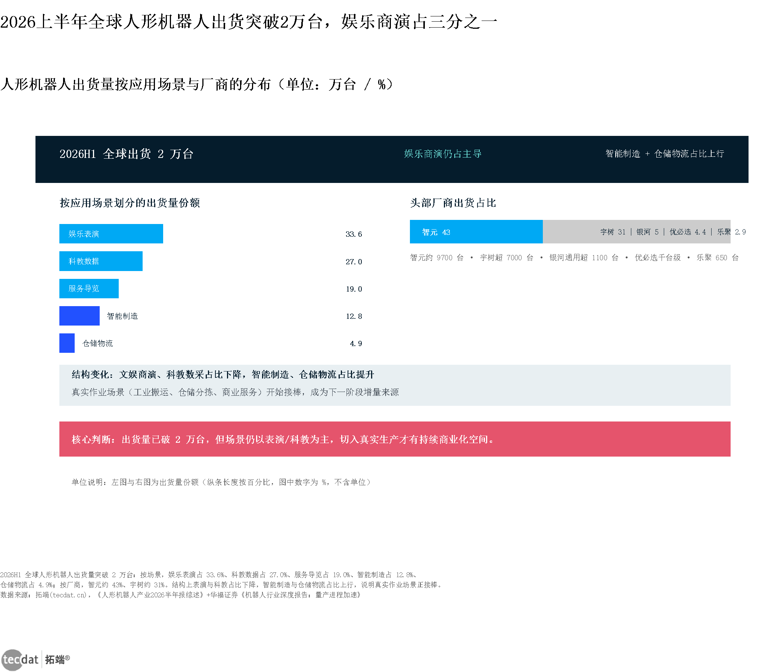Click the 2026H1 全球出货 2 万台 banner text
This screenshot has width=784, height=672.
coord(127,154)
